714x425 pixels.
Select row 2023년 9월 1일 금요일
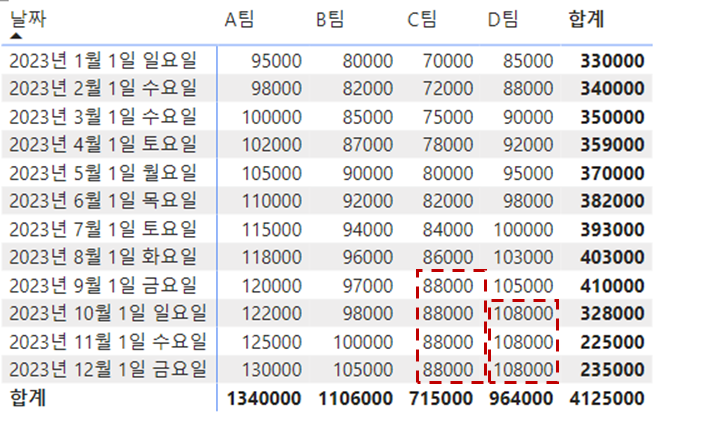[103, 286]
